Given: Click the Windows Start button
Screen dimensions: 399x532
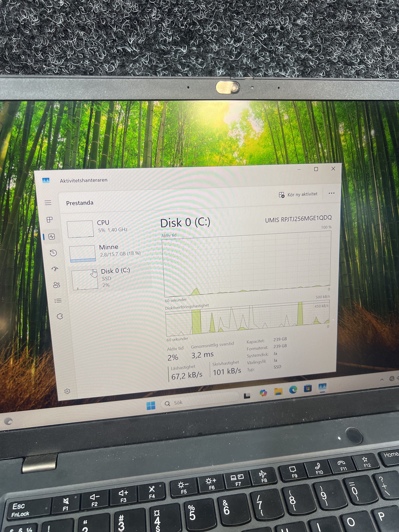Looking at the screenshot, I should [x=151, y=405].
